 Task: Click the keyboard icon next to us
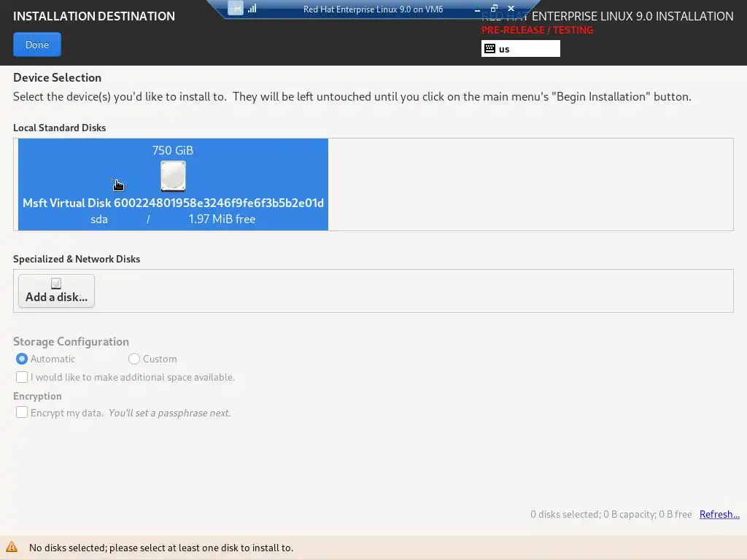[489, 49]
